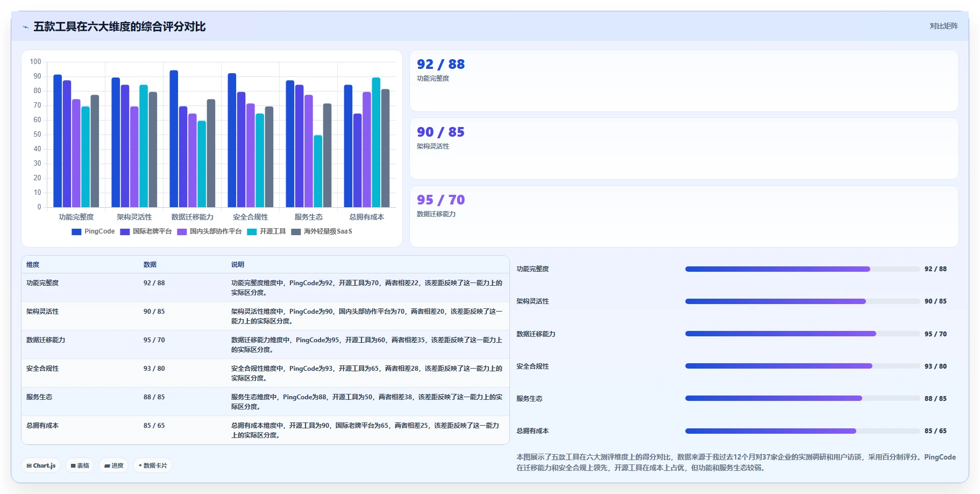Click the 安全合规性 progress bar
The height and width of the screenshot is (494, 980).
803,366
